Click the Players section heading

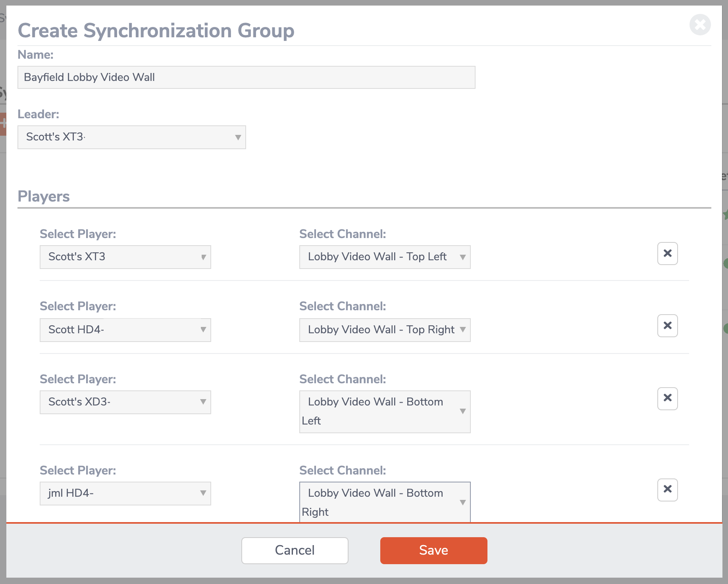coord(44,196)
